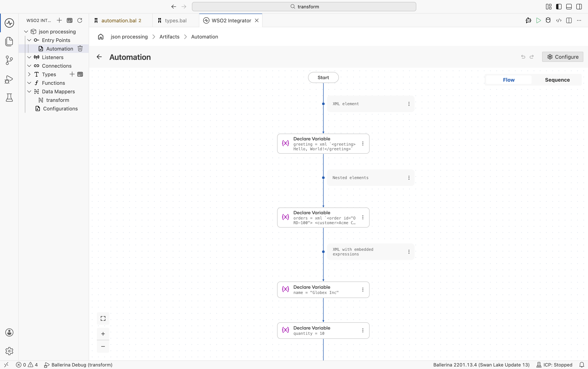
Task: Collapse the json processing project node
Action: [x=26, y=31]
